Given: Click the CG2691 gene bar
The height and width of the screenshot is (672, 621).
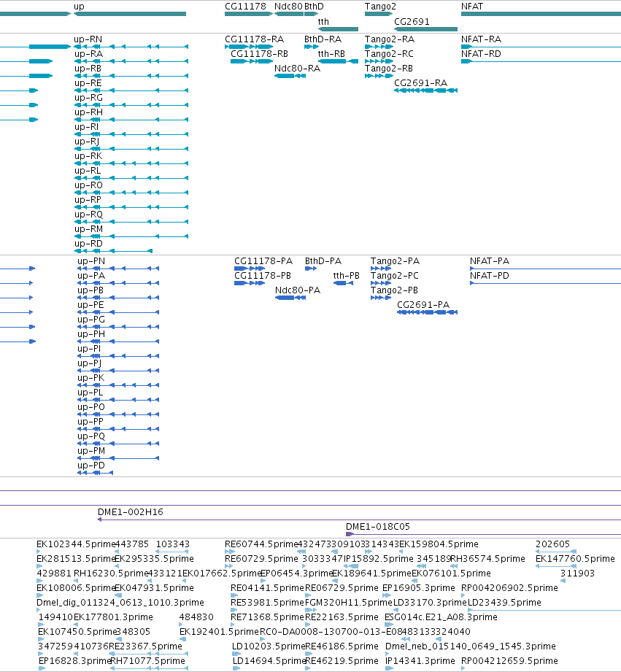Looking at the screenshot, I should pos(425,29).
